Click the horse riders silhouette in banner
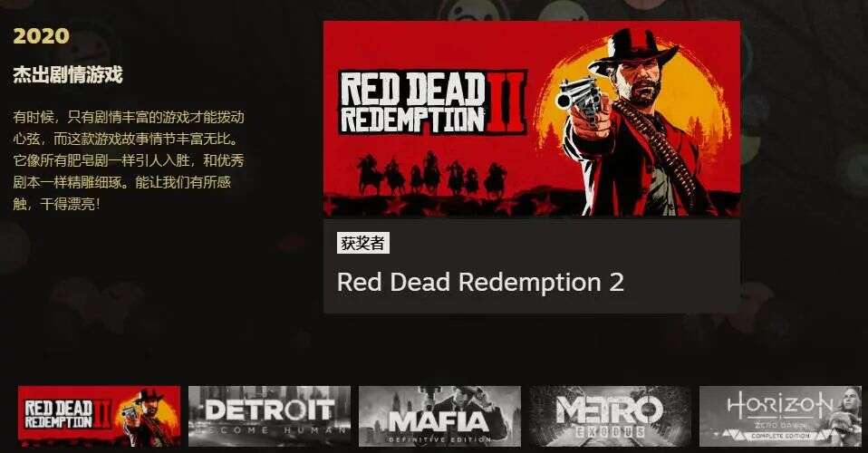868x453 pixels. [x=432, y=175]
